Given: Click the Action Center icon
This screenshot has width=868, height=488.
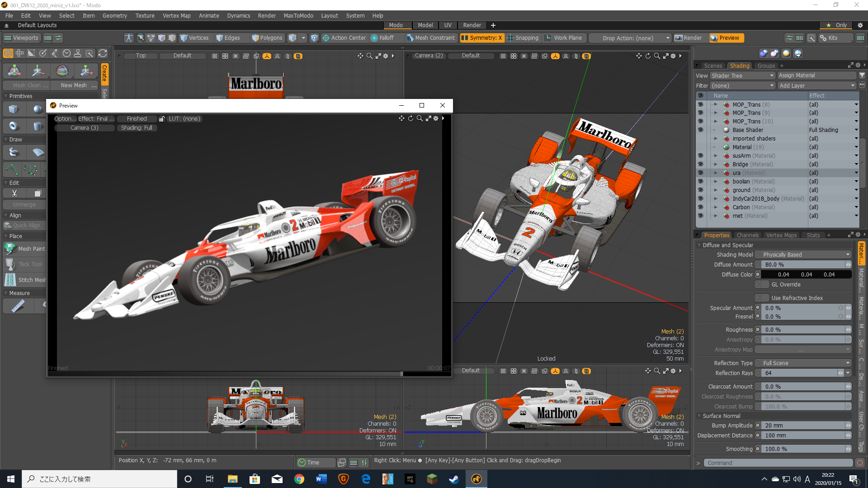Looking at the screenshot, I should tap(326, 38).
